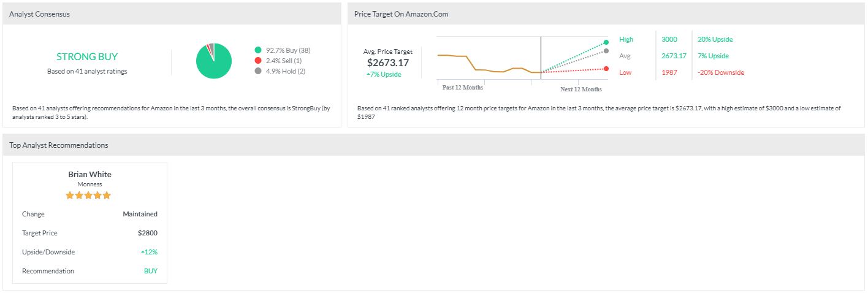Click the green Buy legend dot
This screenshot has height=293, width=868.
(258, 50)
